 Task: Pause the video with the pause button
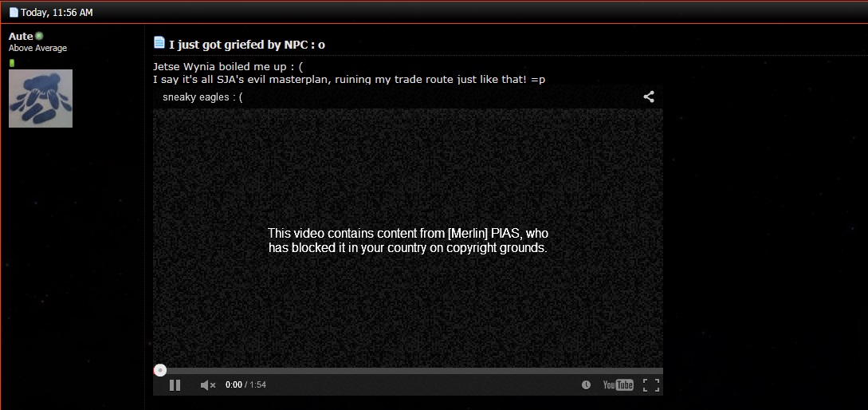[175, 384]
